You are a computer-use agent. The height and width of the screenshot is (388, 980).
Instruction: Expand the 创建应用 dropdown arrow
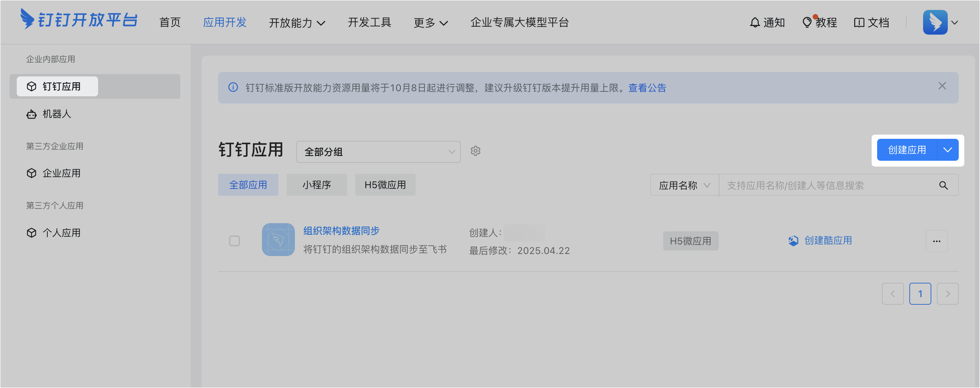pos(948,150)
